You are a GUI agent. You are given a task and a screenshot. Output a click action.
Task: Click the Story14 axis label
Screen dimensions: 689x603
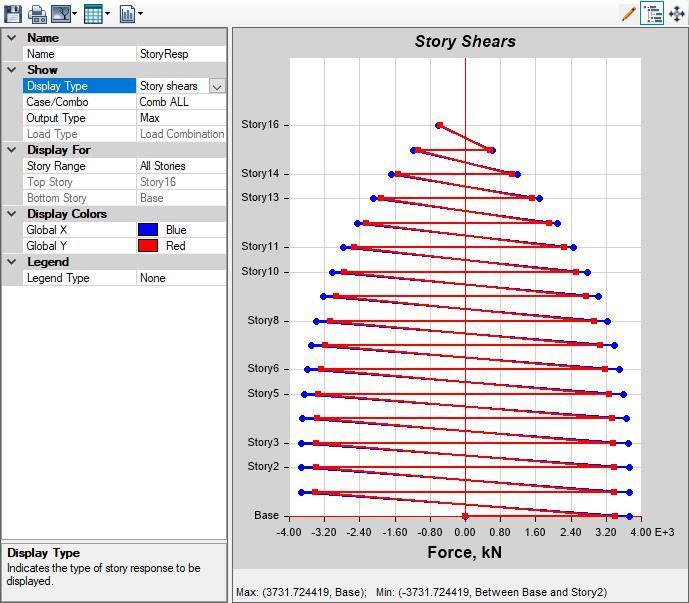260,173
